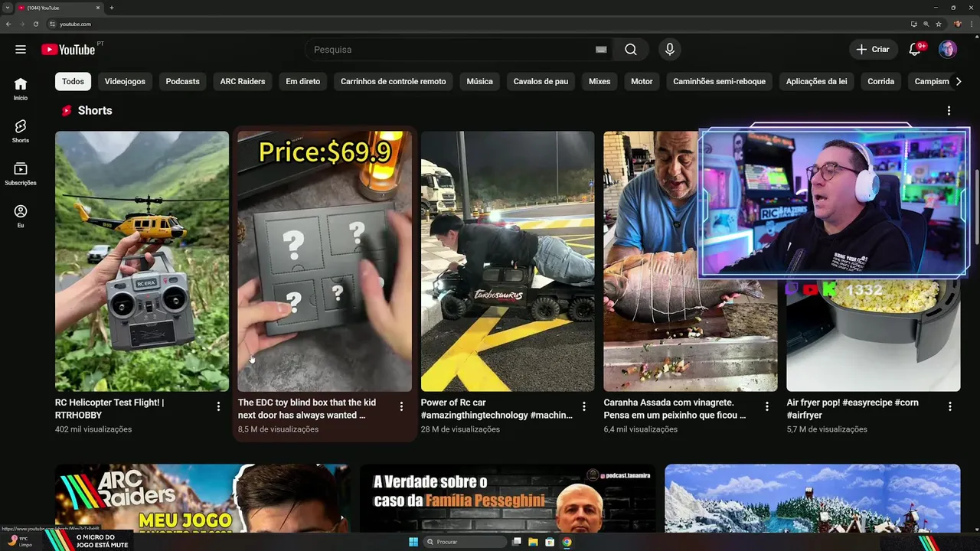Open options for the Air fryer pop short

[950, 406]
